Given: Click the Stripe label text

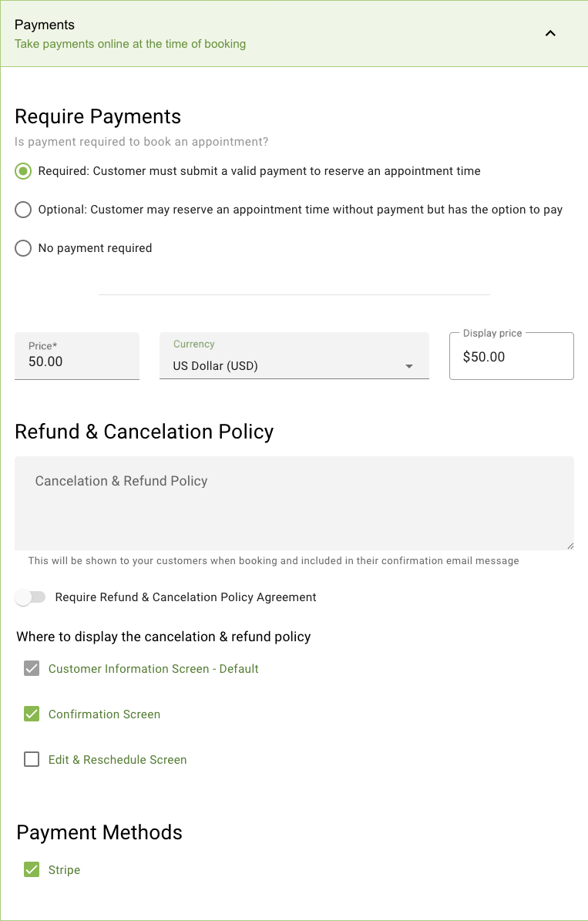Looking at the screenshot, I should [x=64, y=870].
